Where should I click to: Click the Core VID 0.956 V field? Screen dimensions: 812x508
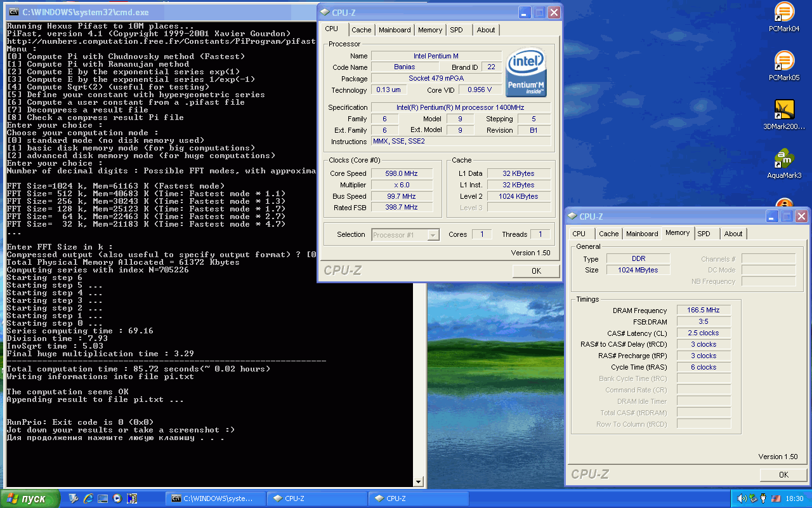480,90
